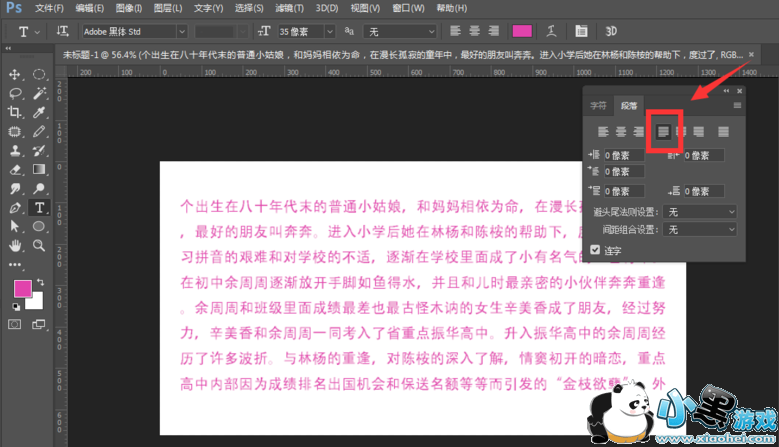Open the Adobe 黑体 Std font dropdown
779x447 pixels.
click(133, 32)
